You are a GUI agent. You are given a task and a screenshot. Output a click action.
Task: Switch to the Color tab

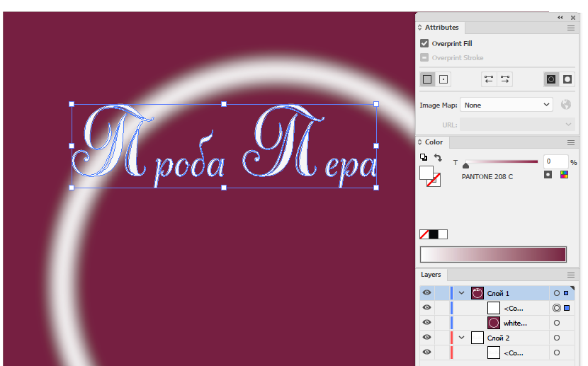point(434,142)
